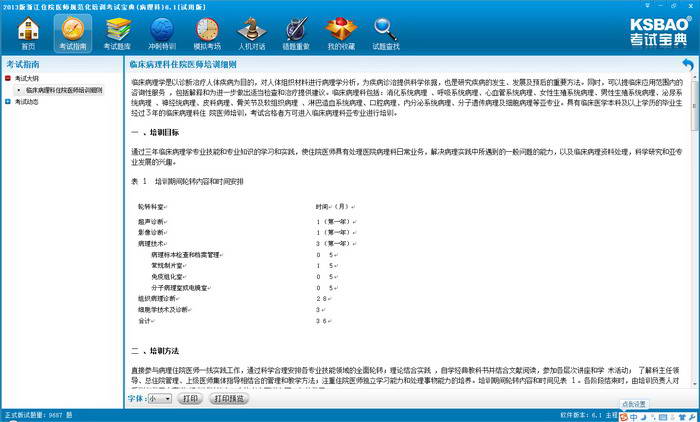The width and height of the screenshot is (700, 422).
Task: Click the 免疫组化室 table row
Action: [x=168, y=277]
